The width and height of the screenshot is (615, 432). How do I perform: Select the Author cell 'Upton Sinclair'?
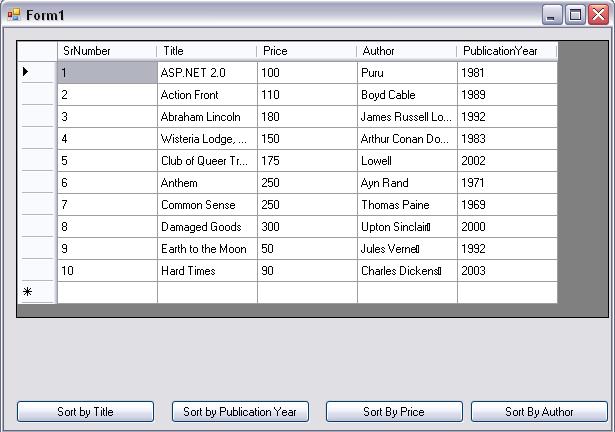[407, 226]
